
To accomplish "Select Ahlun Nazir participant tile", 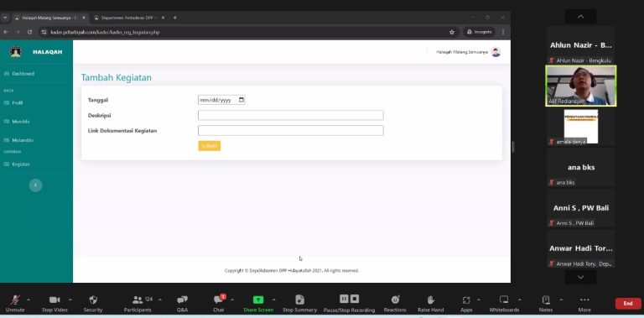I will pyautogui.click(x=581, y=45).
